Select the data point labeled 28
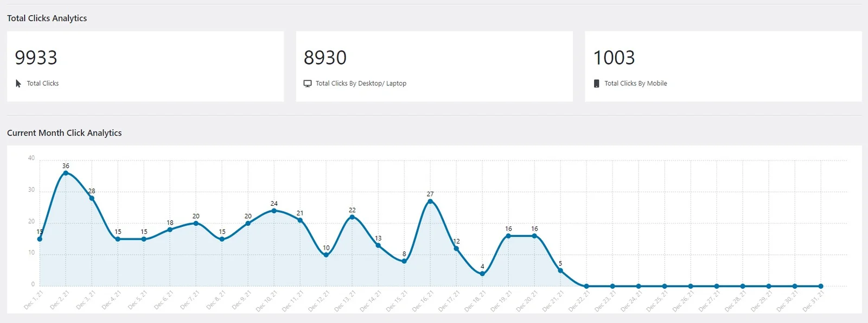Image resolution: width=868 pixels, height=323 pixels. [92, 198]
